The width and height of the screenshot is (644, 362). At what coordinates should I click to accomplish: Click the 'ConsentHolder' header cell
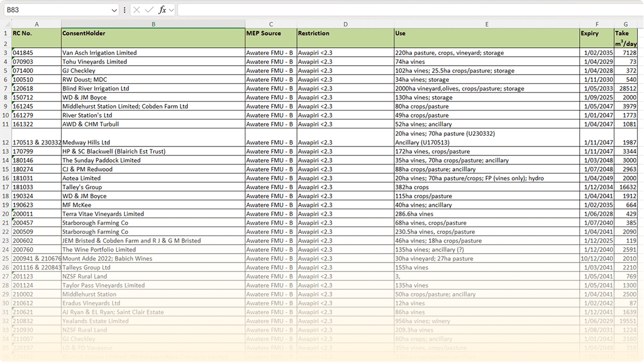[x=153, y=33]
